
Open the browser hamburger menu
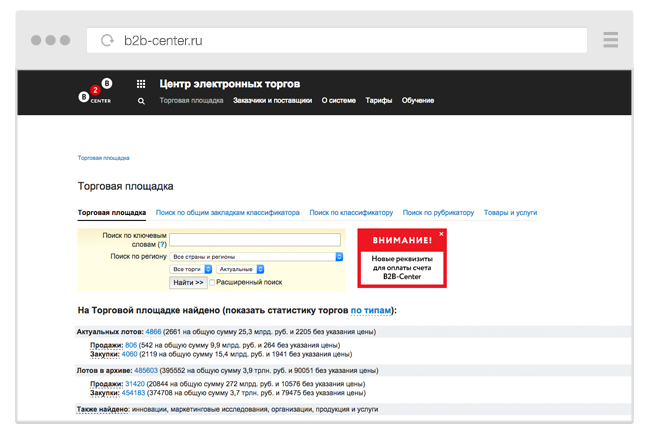610,40
